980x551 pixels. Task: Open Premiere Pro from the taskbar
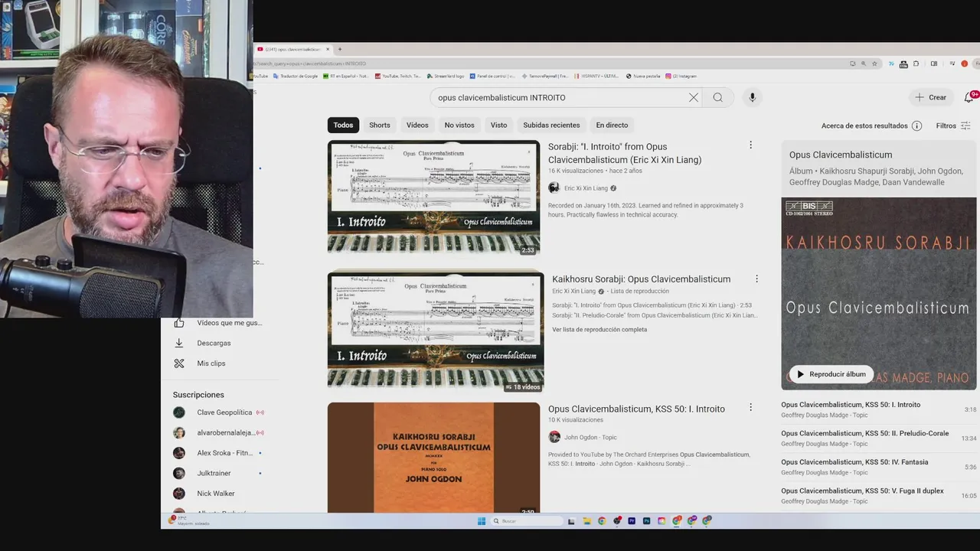(632, 521)
